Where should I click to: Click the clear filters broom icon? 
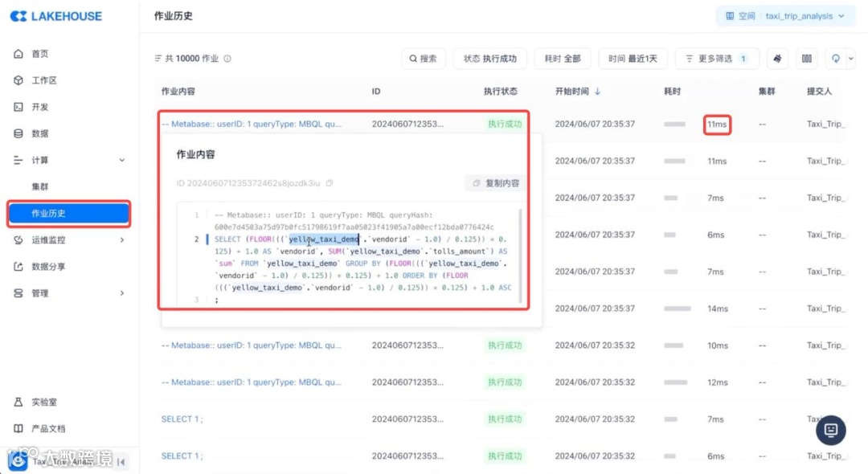(778, 59)
